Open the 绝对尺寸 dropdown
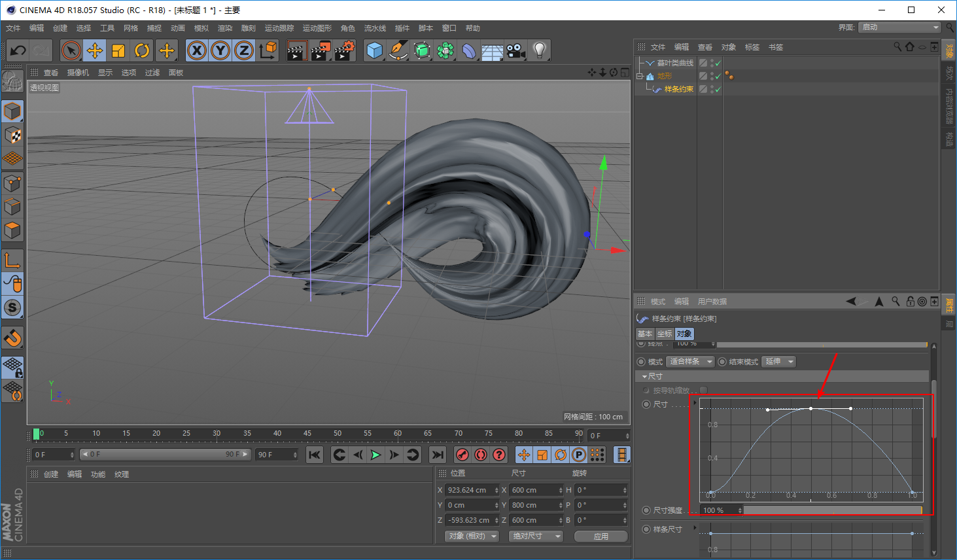This screenshot has height=560, width=957. (536, 536)
